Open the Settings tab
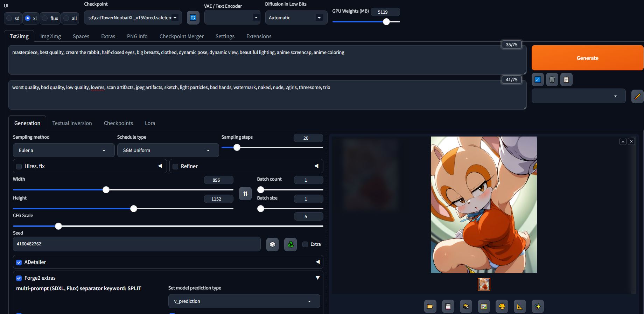Viewport: 644px width, 314px height. [225, 36]
